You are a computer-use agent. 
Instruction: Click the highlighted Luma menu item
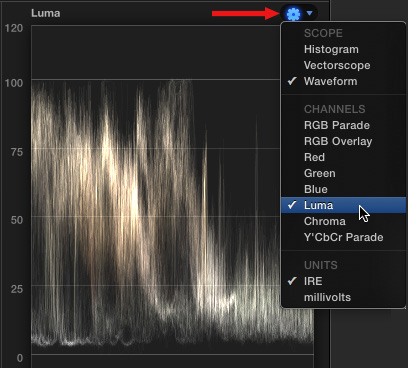pyautogui.click(x=344, y=205)
